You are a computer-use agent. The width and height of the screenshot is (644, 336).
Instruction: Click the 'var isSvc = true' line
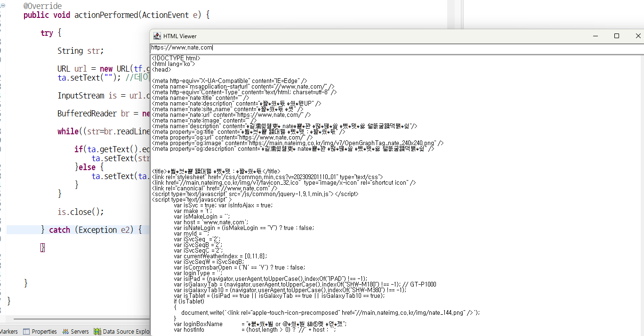(x=223, y=205)
